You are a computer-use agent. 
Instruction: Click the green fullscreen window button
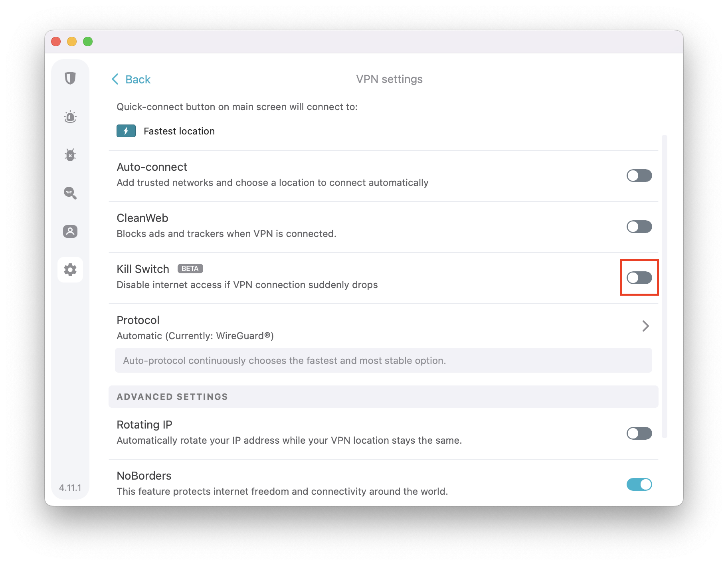(x=88, y=41)
